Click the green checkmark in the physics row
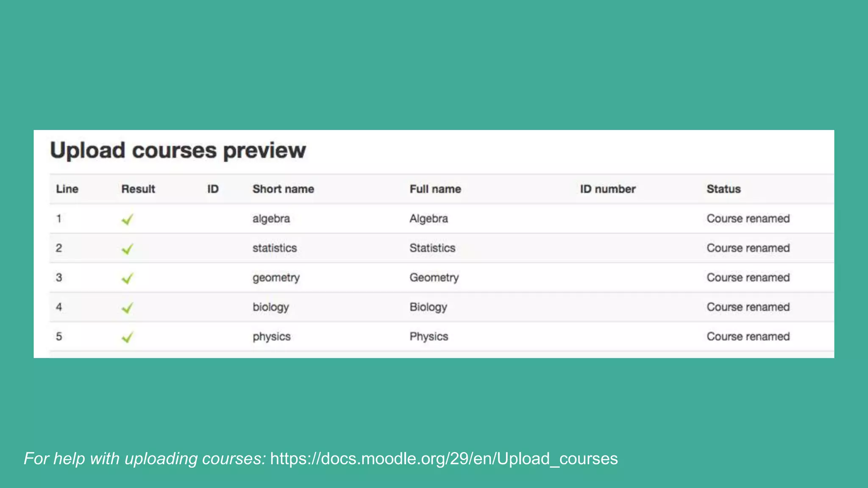Image resolution: width=868 pixels, height=488 pixels. tap(127, 337)
